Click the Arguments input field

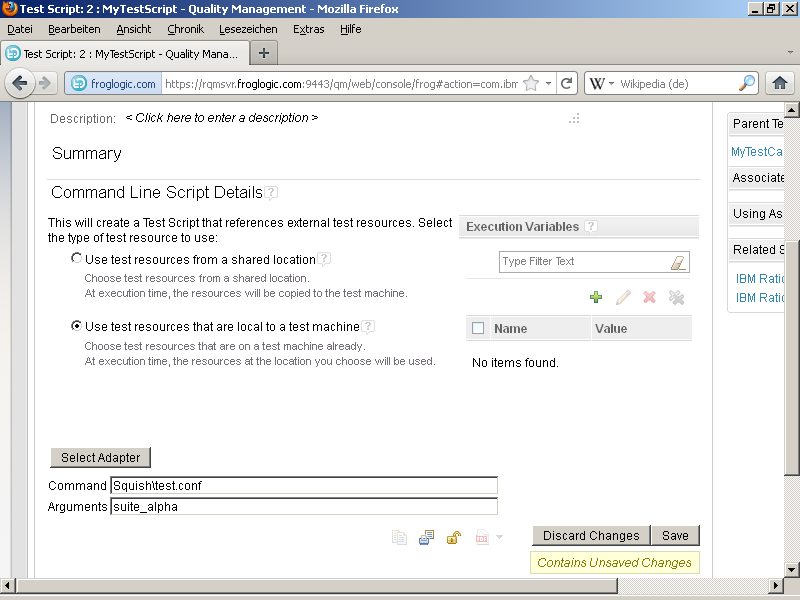(x=303, y=507)
